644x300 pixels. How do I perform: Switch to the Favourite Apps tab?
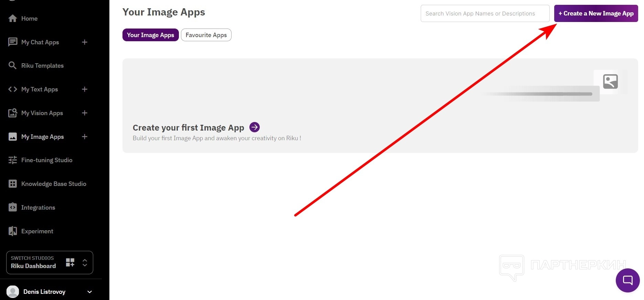click(x=206, y=35)
